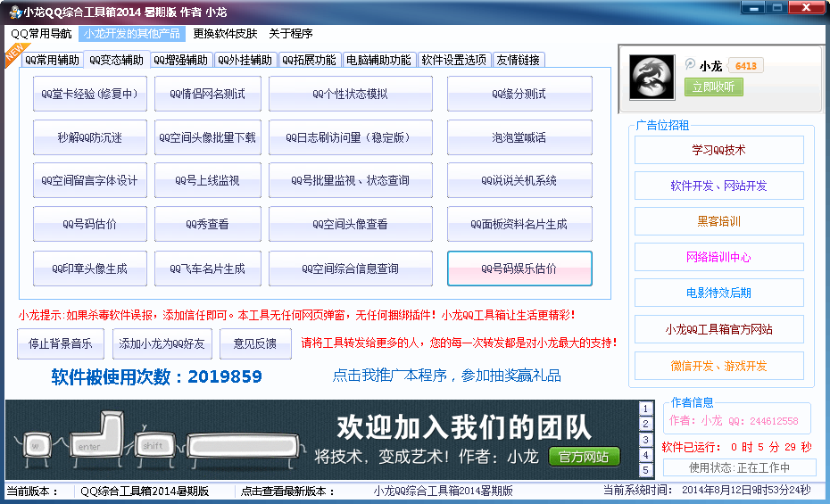
Task: Click the dragon avatar image of 小龙
Action: (x=652, y=77)
